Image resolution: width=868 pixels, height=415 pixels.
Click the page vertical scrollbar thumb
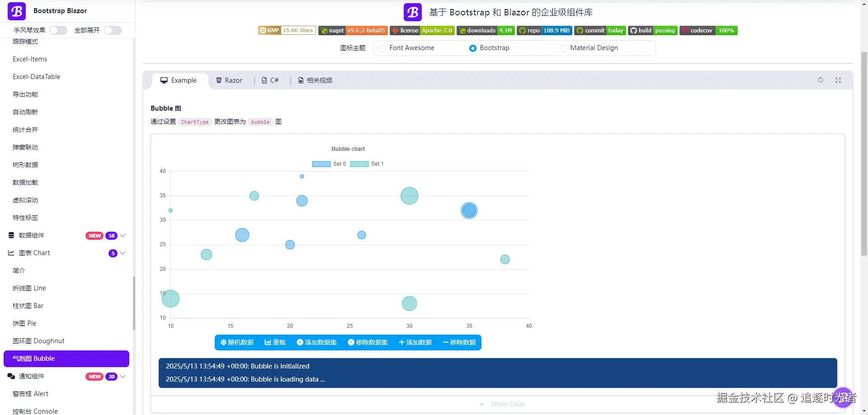864,154
